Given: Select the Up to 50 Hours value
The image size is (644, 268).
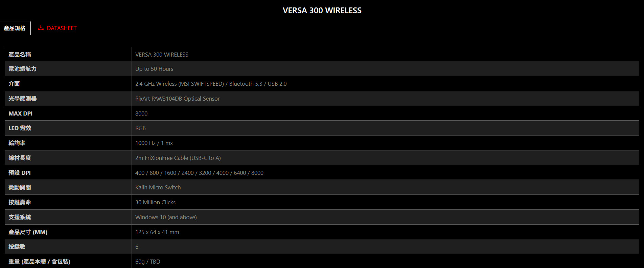Looking at the screenshot, I should [154, 69].
